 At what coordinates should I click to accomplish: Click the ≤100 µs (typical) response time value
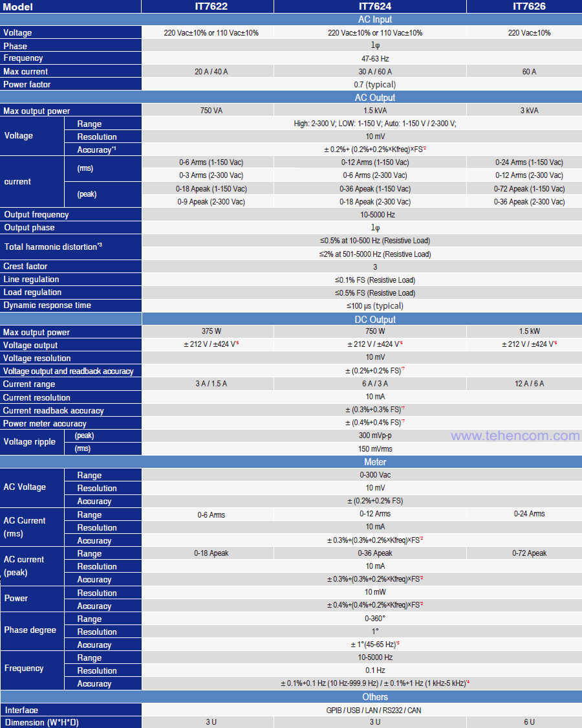[x=375, y=306]
